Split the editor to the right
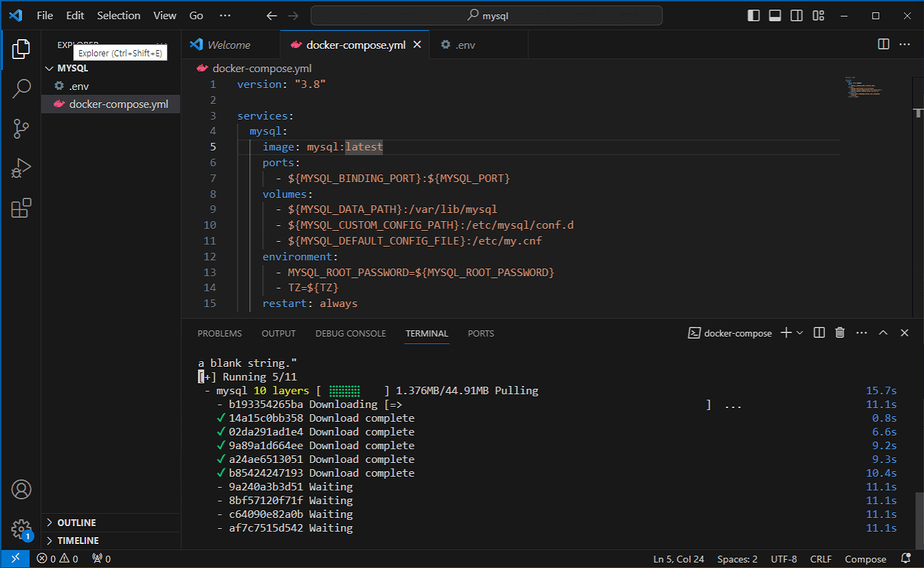Image resolution: width=924 pixels, height=568 pixels. point(883,45)
